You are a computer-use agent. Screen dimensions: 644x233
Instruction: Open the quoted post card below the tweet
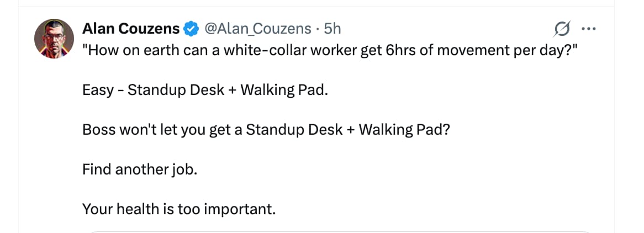coord(340,231)
